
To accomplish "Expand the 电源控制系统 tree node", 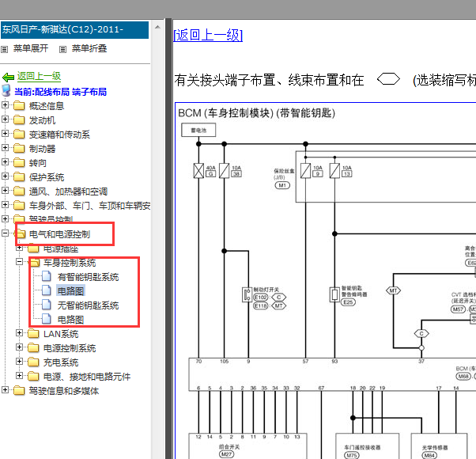I will coord(19,347).
